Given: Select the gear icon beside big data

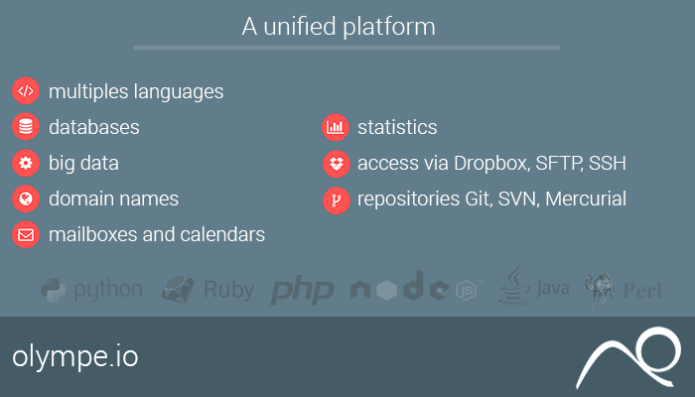Looking at the screenshot, I should [26, 163].
